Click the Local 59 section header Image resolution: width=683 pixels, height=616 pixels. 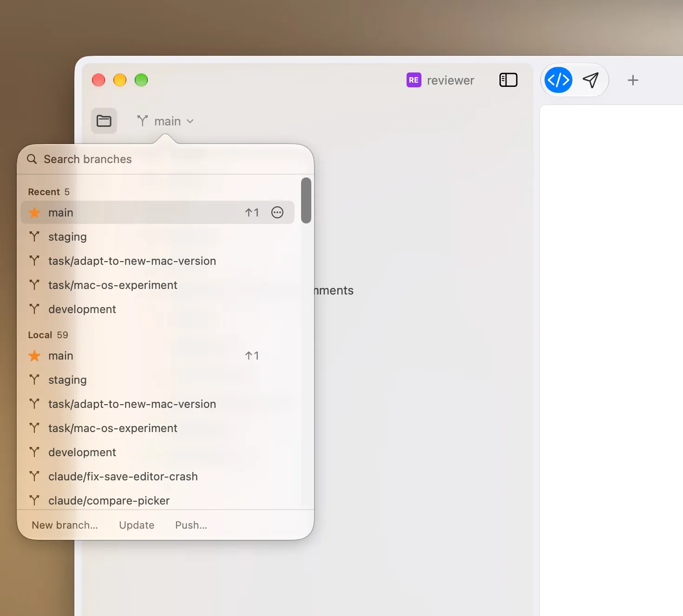tap(48, 335)
